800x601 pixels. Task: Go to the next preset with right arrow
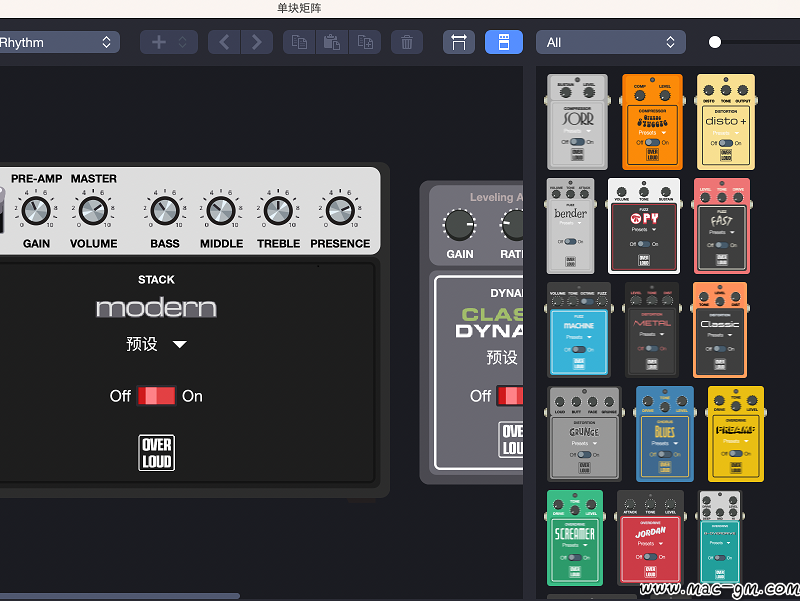click(x=257, y=42)
